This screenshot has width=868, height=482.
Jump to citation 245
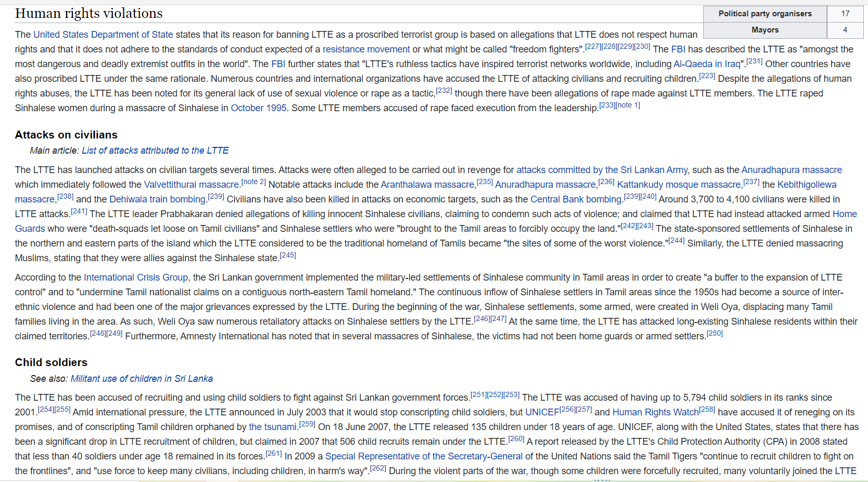pyautogui.click(x=288, y=255)
